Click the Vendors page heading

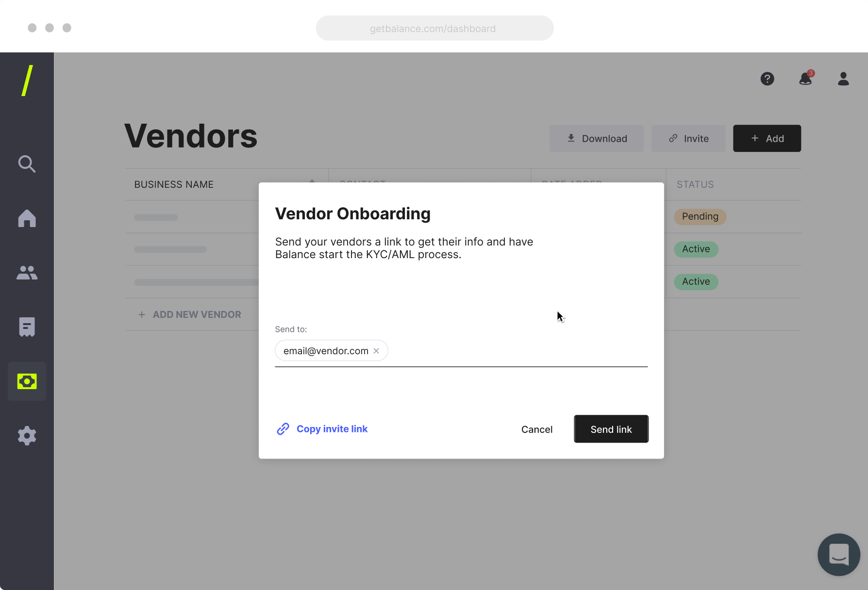(x=191, y=136)
